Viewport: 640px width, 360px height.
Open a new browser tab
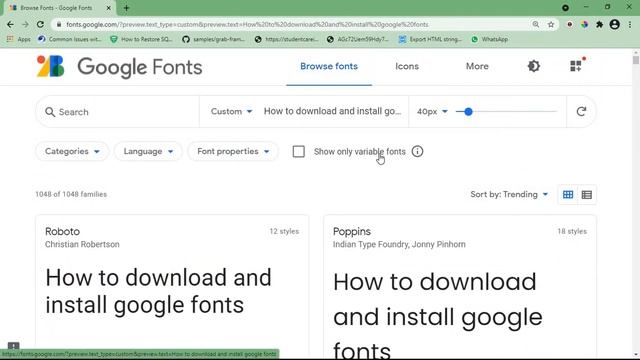point(126,8)
